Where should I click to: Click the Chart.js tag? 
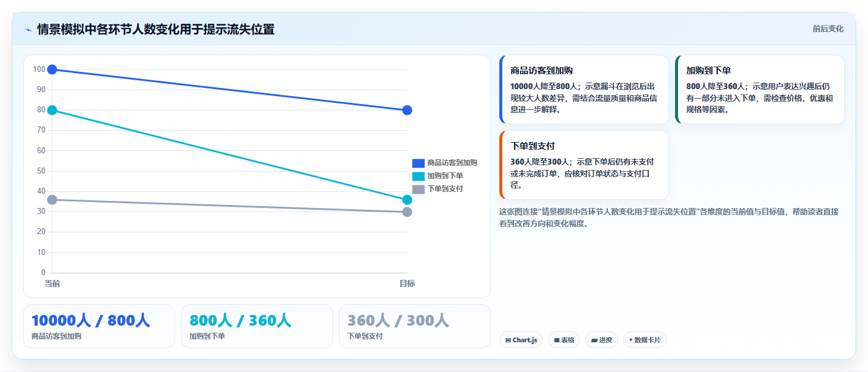[x=521, y=340]
